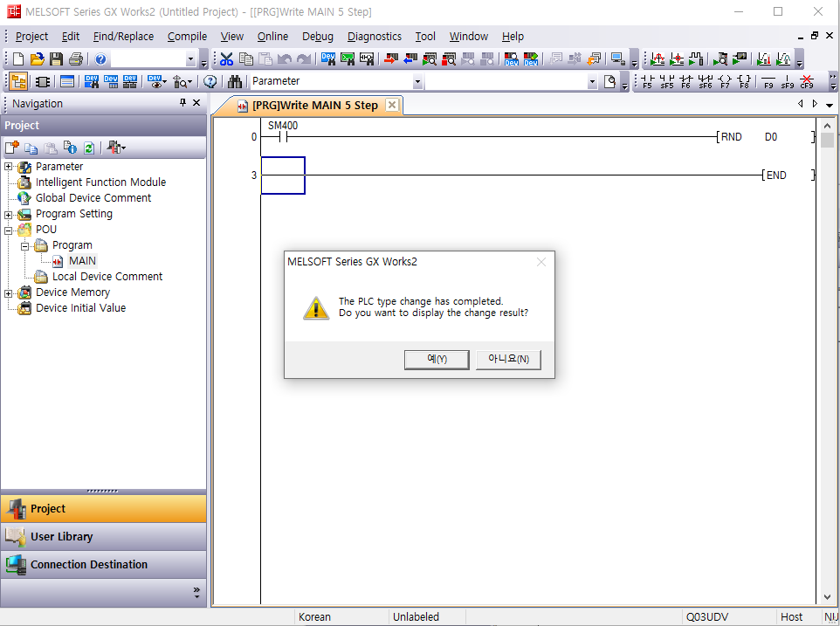Click the blue Help question mark icon
840x626 pixels.
(x=100, y=58)
